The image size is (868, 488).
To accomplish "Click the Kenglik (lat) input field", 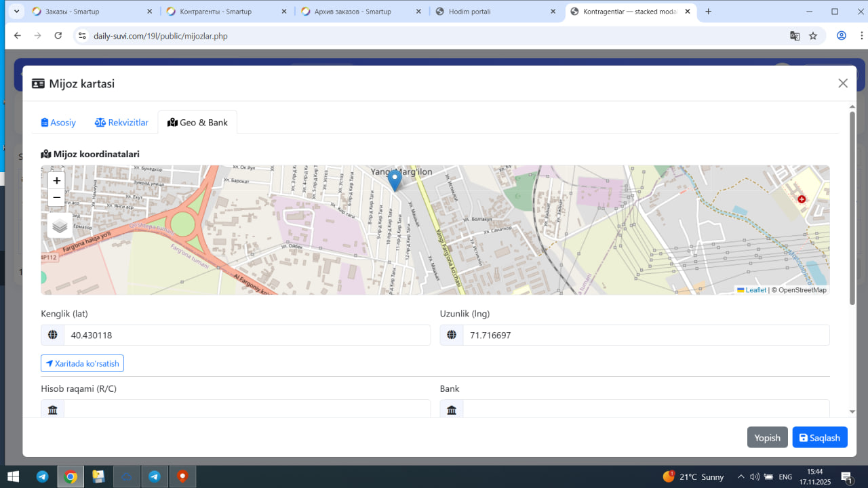I will click(x=247, y=335).
